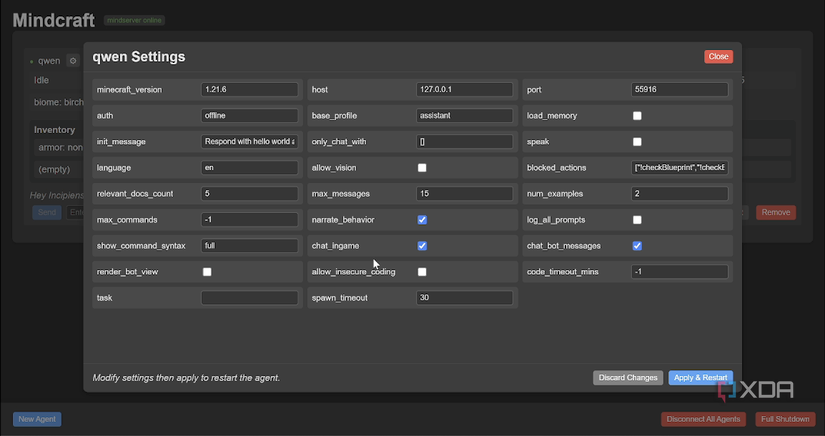825x436 pixels.
Task: Click the New Agent button
Action: point(37,419)
